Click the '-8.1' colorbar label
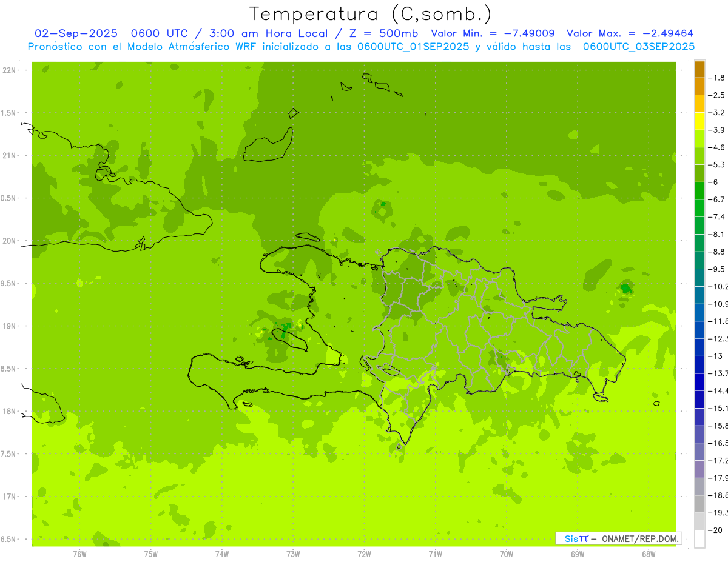728x562 pixels. click(x=716, y=235)
